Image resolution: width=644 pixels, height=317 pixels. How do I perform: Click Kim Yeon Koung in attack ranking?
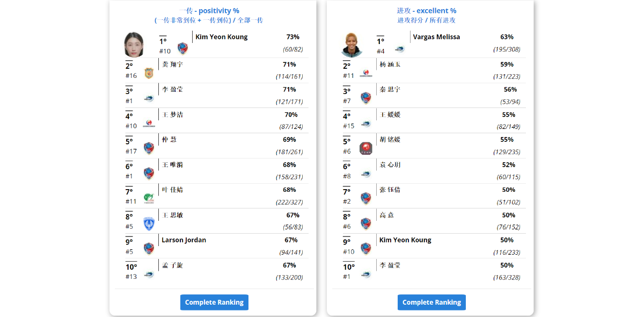pos(405,240)
